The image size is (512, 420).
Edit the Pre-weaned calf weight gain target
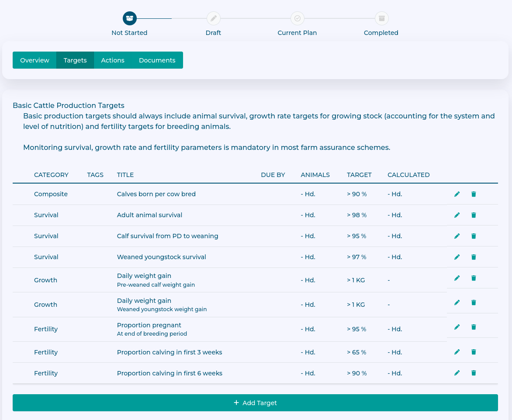457,278
